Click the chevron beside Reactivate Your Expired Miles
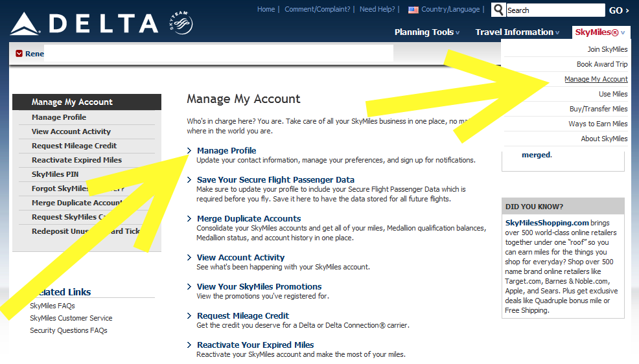Viewport: 639px width, 364px height. (189, 345)
